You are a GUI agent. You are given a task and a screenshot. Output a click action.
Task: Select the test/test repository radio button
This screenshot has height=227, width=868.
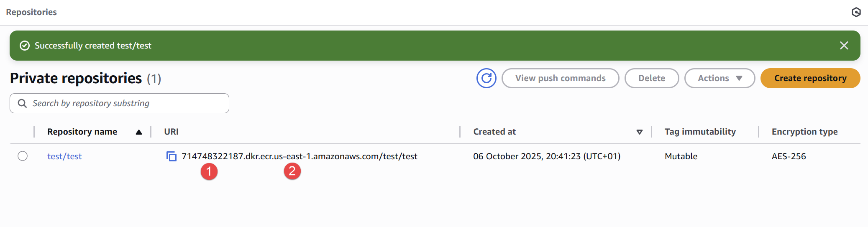pos(23,156)
